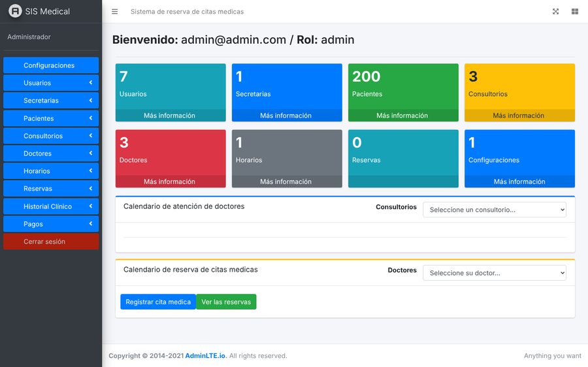Screen dimensions: 588x367
Task: Expand the Doctores sidebar chevron arrow
Action: [91, 153]
